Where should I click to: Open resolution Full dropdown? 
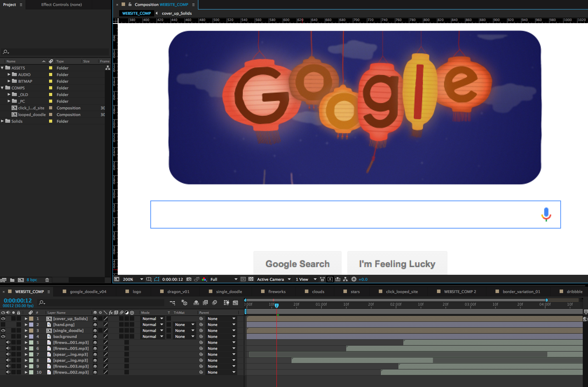click(224, 279)
